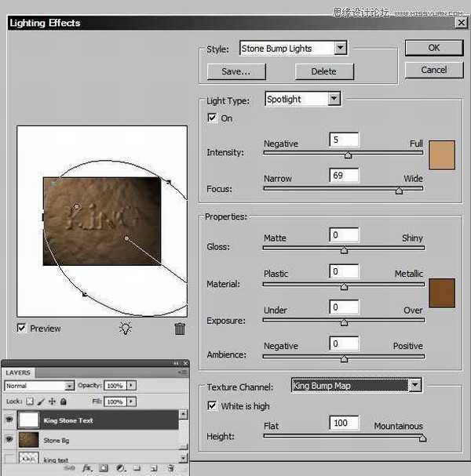Hide the King Stone Text layer
Image resolution: width=471 pixels, height=476 pixels.
click(10, 420)
